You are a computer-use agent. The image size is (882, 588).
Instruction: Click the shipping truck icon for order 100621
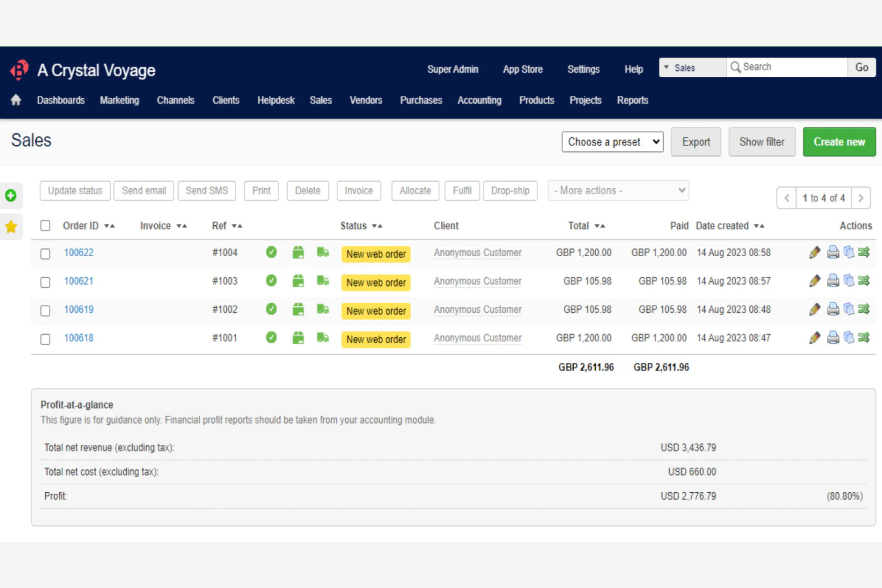pos(323,281)
